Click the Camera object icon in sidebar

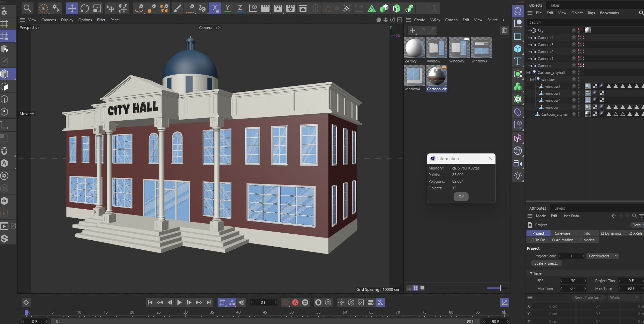point(518,163)
